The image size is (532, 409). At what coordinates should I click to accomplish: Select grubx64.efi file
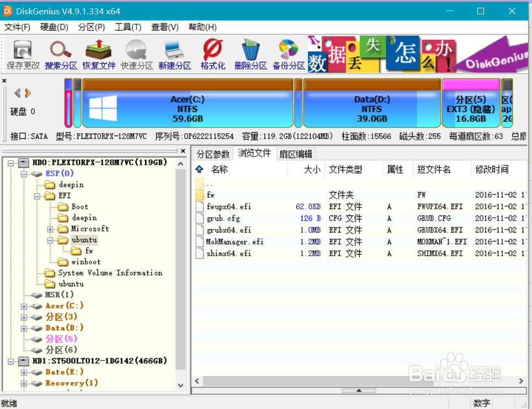click(x=360, y=230)
